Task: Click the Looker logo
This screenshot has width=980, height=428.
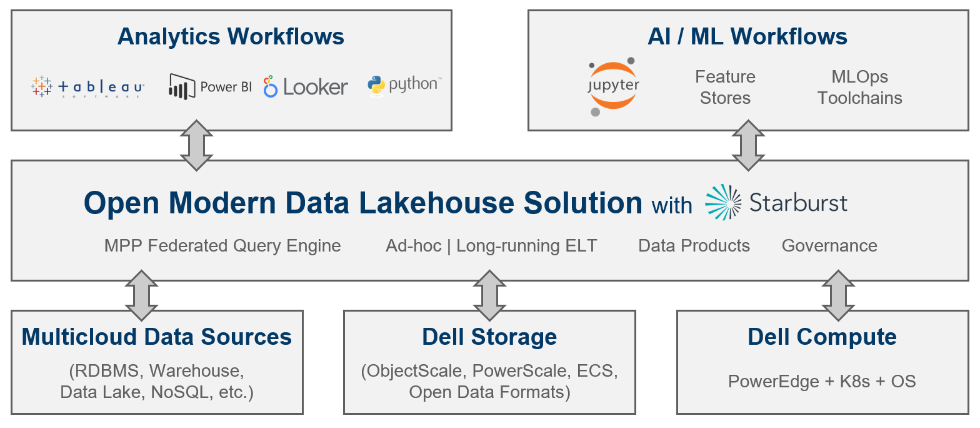Action: click(x=306, y=87)
